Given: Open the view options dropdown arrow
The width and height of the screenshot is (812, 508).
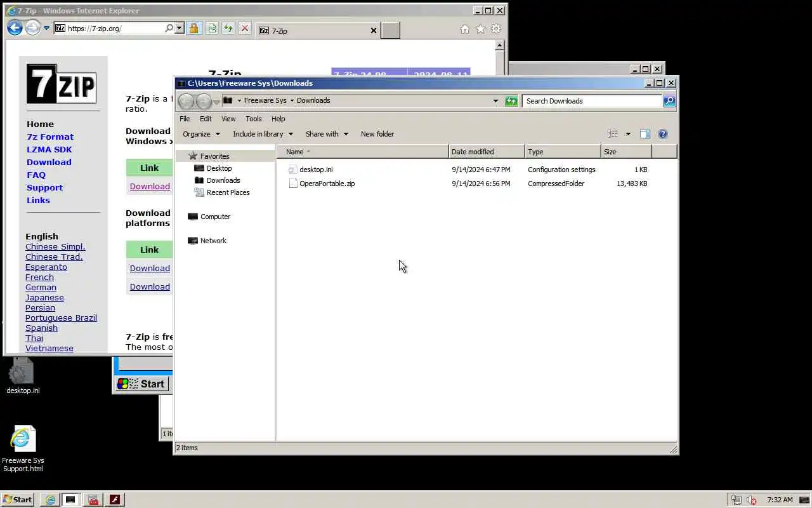Looking at the screenshot, I should click(x=628, y=134).
